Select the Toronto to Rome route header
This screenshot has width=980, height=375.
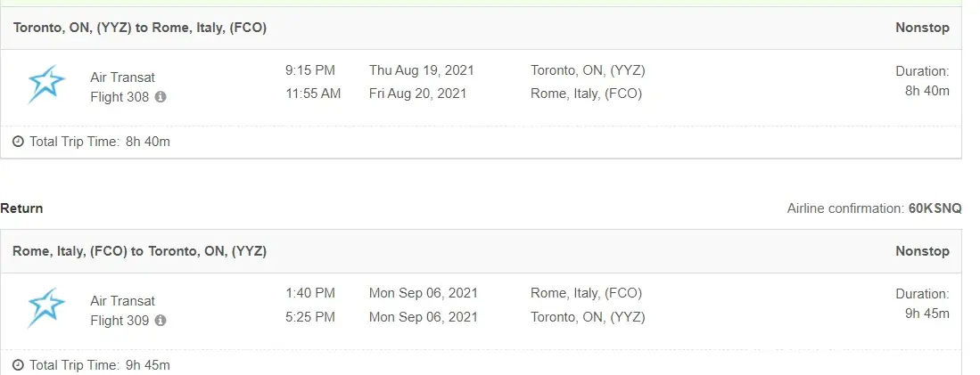pyautogui.click(x=140, y=28)
